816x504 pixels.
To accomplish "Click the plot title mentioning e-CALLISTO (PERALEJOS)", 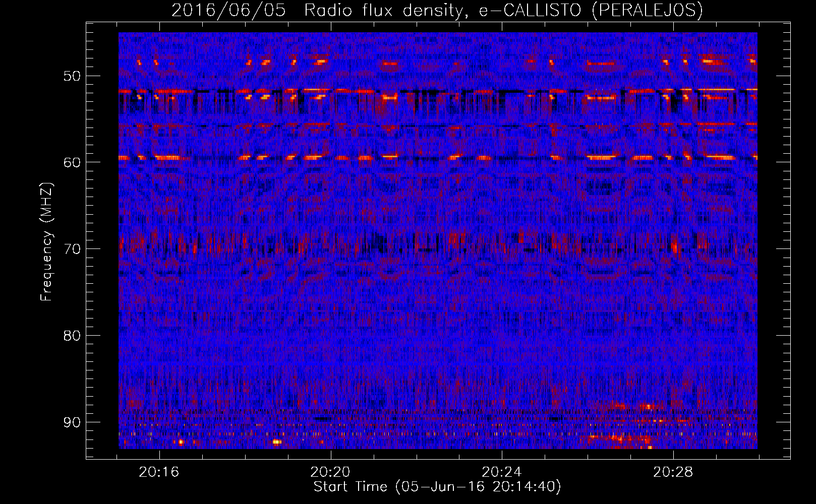I will (437, 10).
